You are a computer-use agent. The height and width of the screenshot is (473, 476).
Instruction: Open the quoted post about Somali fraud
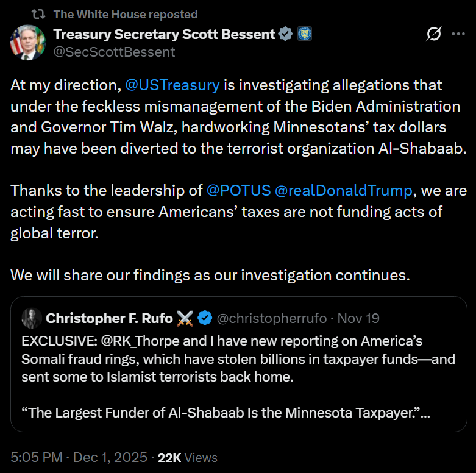tap(238, 377)
